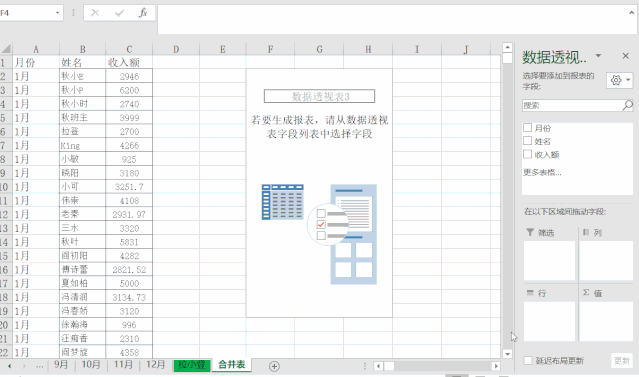The image size is (639, 377).
Task: Select the 合并表 sheet tab
Action: click(x=231, y=364)
